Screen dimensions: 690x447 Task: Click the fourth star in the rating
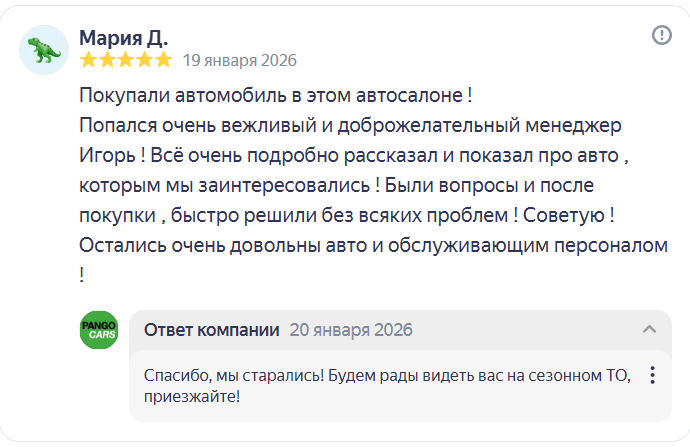[x=145, y=60]
